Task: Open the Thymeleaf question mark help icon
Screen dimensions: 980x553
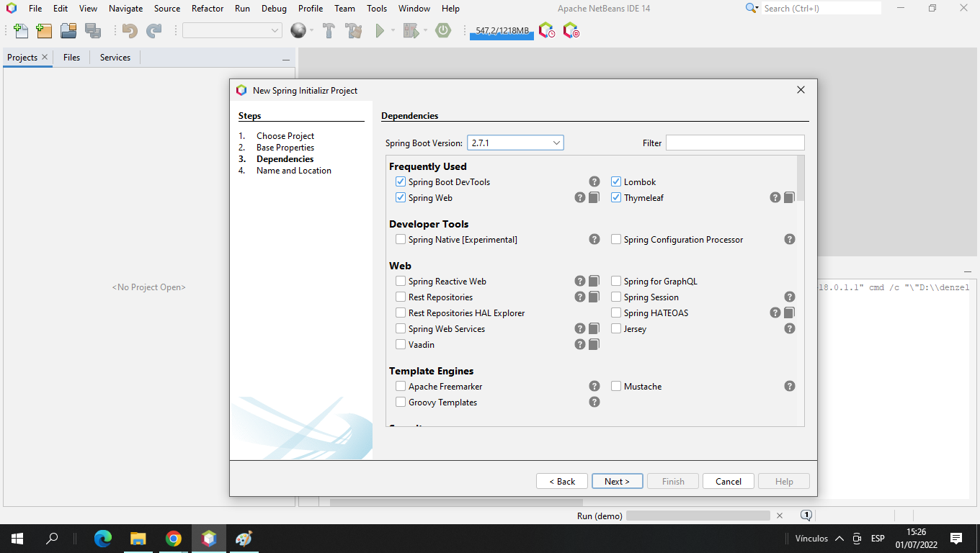Action: point(775,197)
